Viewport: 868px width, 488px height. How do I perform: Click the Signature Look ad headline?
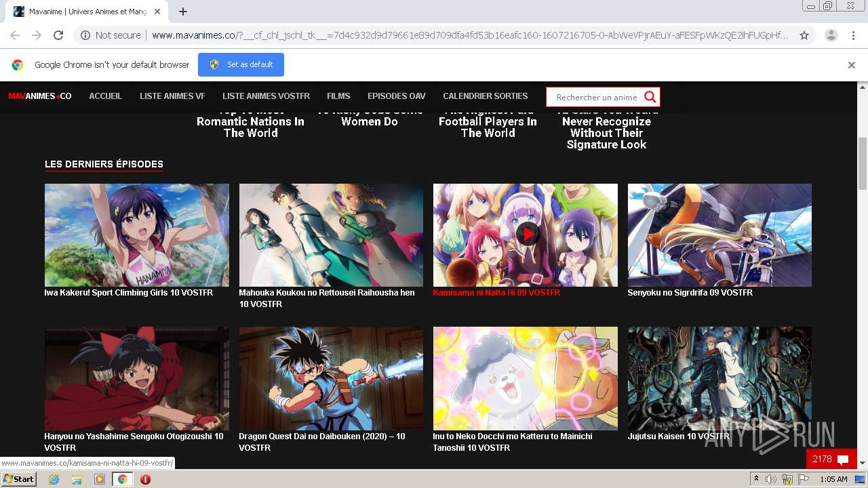point(606,127)
